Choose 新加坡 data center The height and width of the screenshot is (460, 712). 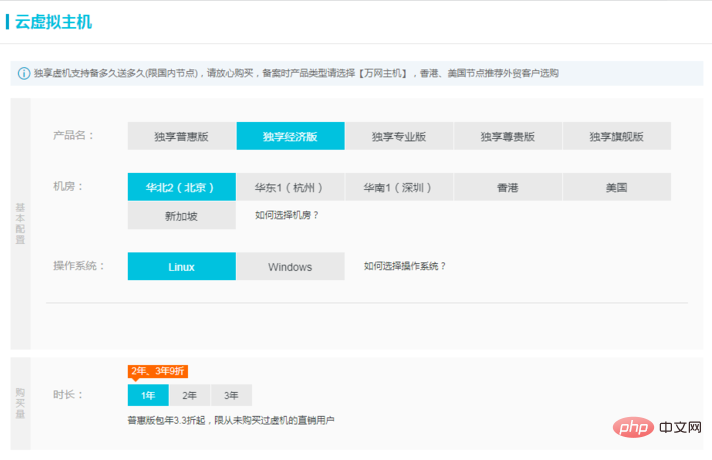pyautogui.click(x=182, y=215)
